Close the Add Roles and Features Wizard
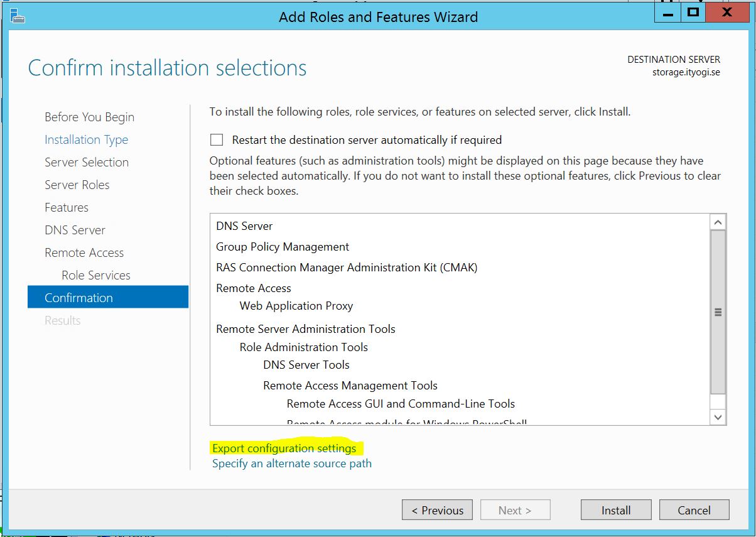 pyautogui.click(x=727, y=13)
